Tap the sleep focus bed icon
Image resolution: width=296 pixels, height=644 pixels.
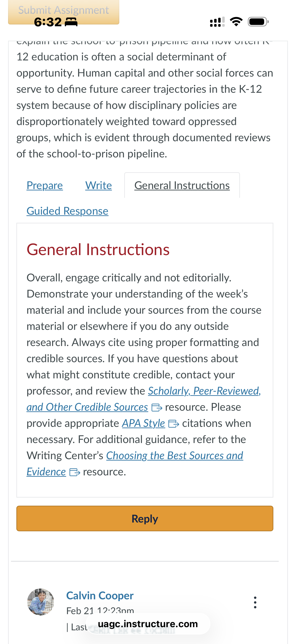[71, 22]
